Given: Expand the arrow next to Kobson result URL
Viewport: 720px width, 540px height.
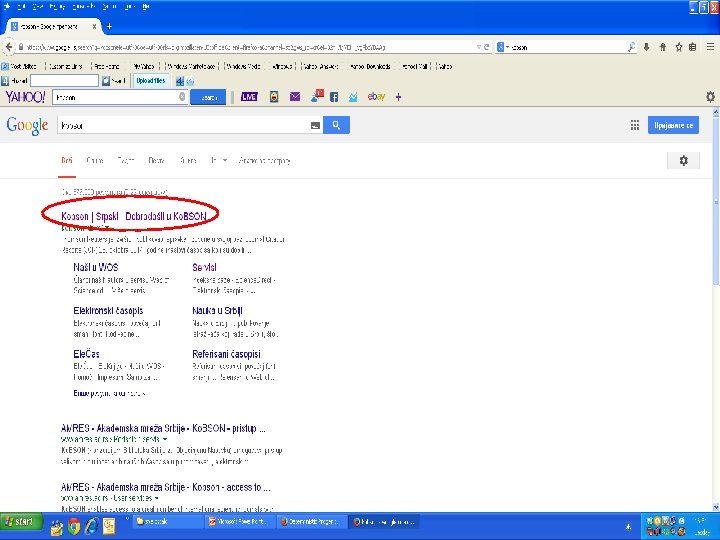Looking at the screenshot, I should tap(107, 228).
